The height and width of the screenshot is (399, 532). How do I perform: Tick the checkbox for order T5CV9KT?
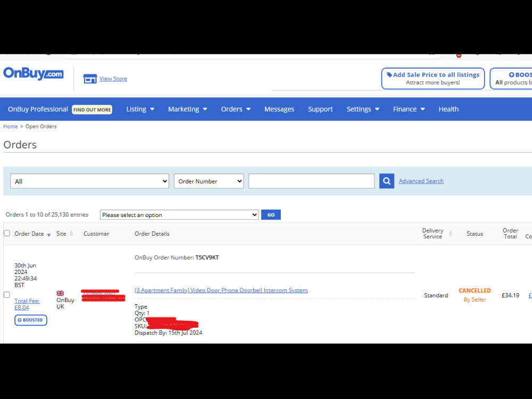click(7, 295)
